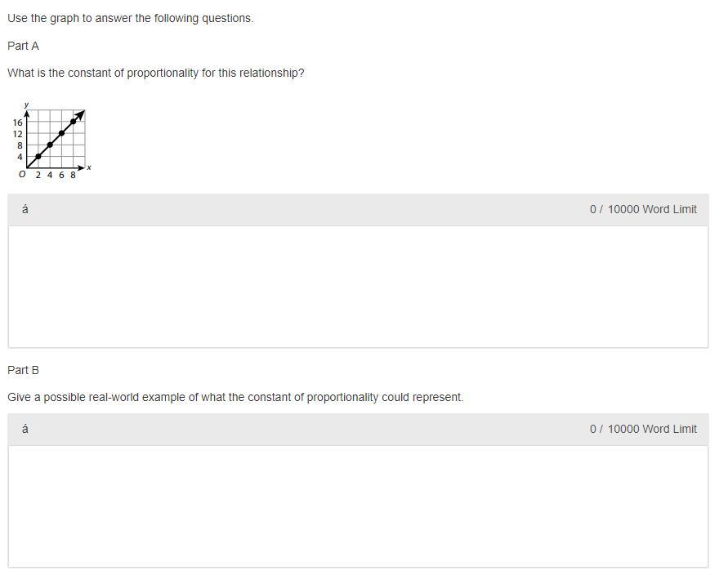This screenshot has width=728, height=584.
Task: Click the 'Use the graph' instruction text
Action: 130,18
